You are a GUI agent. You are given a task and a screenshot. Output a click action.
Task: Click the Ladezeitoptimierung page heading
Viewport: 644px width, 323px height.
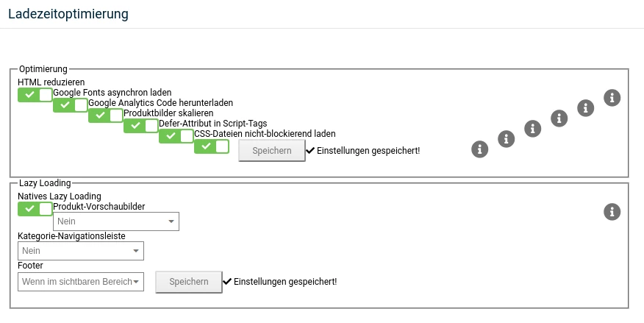68,13
